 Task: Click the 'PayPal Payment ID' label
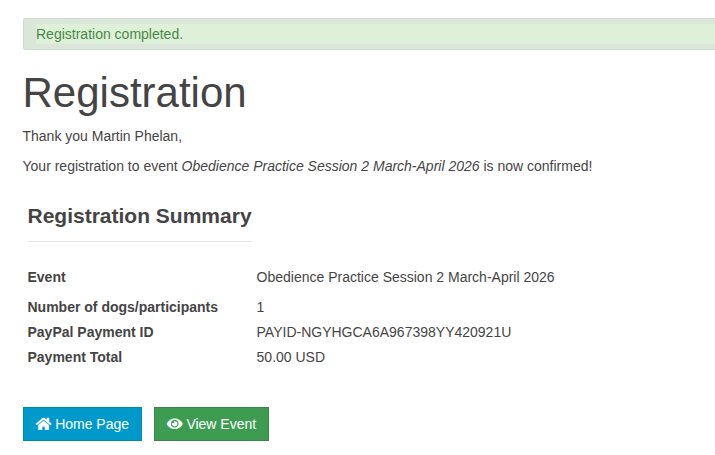pyautogui.click(x=91, y=332)
